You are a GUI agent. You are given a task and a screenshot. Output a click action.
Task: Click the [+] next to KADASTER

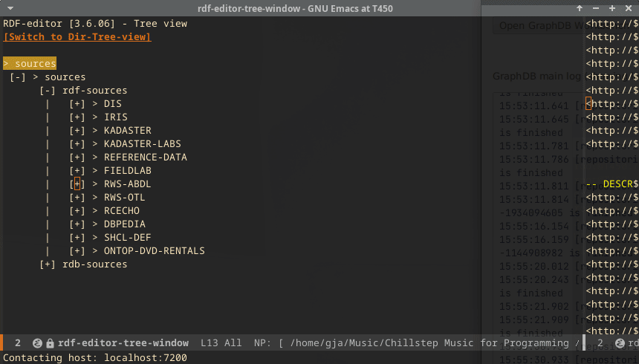(77, 131)
